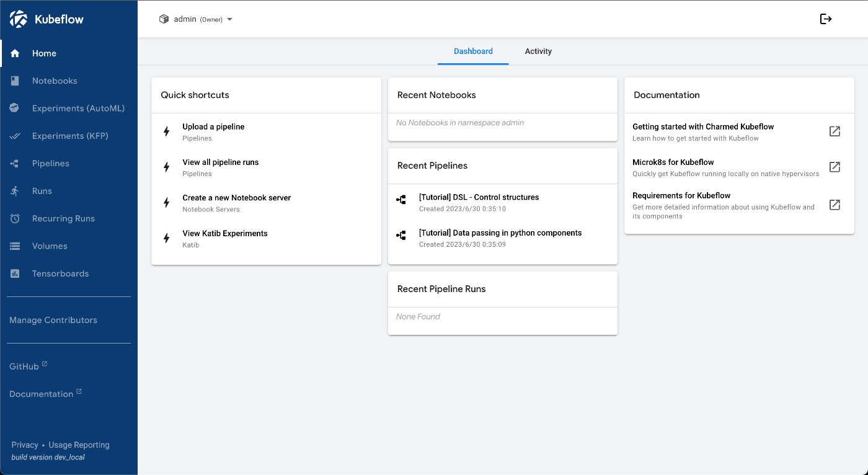Click the Home house icon in sidebar
The height and width of the screenshot is (475, 868).
pos(15,53)
